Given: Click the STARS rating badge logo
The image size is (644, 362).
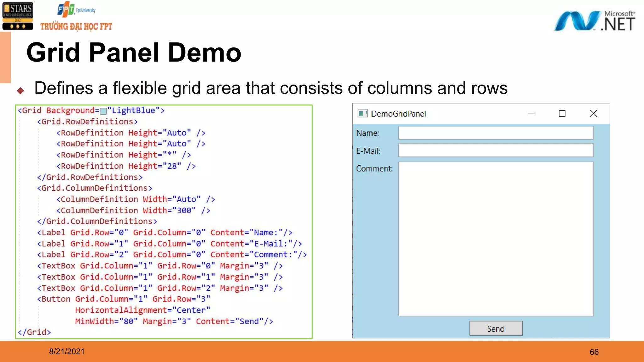Looking at the screenshot, I should [x=18, y=16].
